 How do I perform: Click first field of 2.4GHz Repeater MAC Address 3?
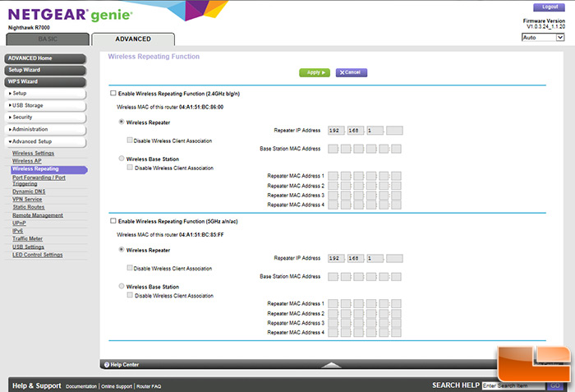pos(333,196)
